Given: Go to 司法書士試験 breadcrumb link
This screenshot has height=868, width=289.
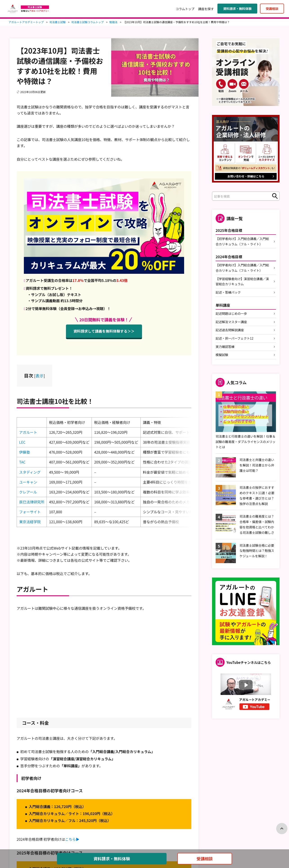Looking at the screenshot, I should [x=58, y=22].
